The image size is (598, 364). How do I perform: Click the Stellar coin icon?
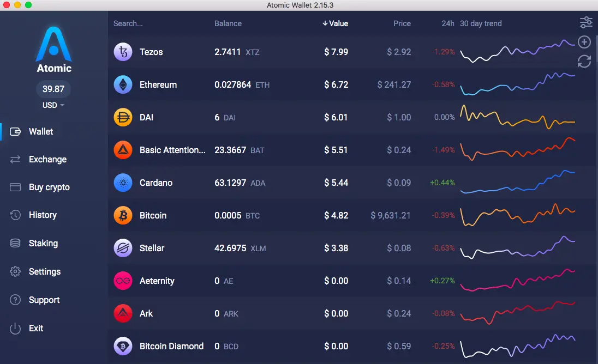[123, 248]
